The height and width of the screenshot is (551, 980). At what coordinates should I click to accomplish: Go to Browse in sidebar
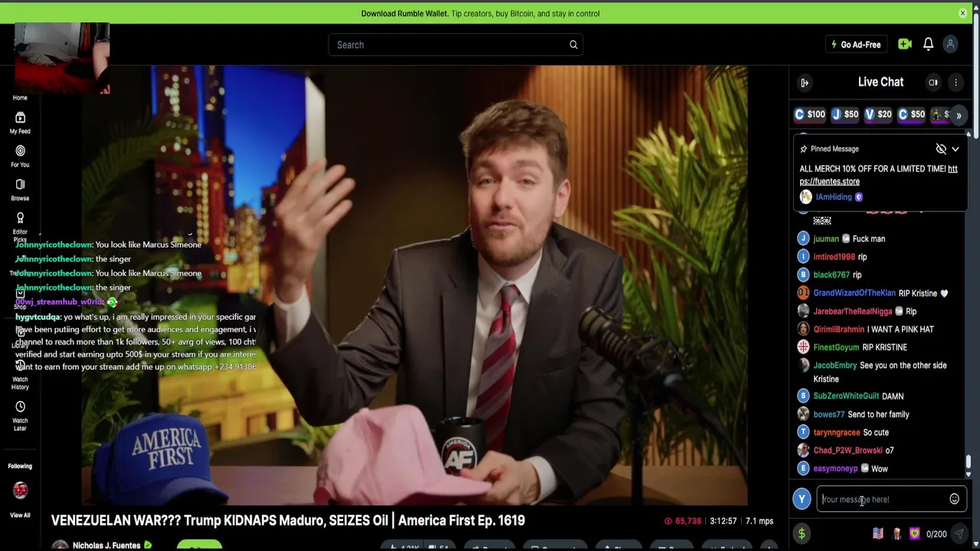(20, 190)
